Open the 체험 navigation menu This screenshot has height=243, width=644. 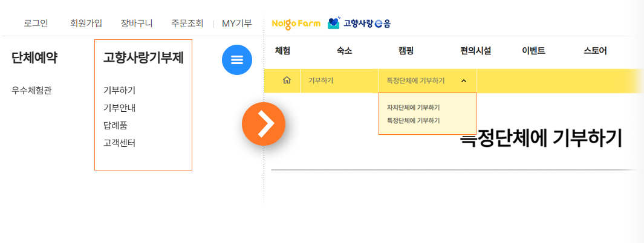point(282,51)
